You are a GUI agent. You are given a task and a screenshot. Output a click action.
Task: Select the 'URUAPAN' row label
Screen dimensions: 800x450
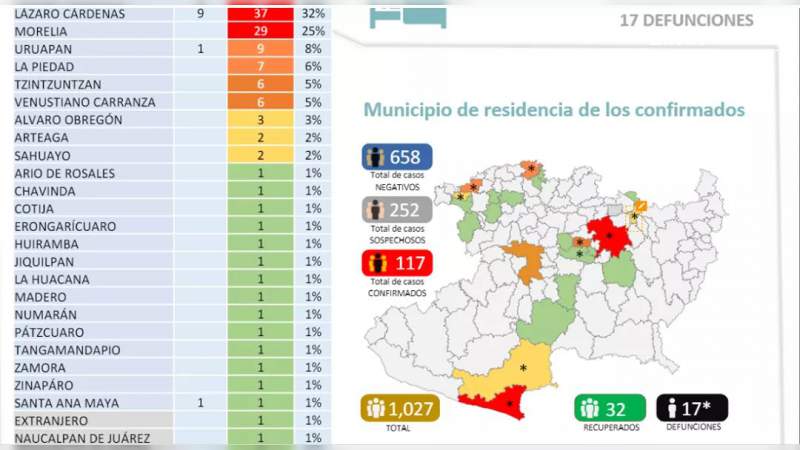coord(43,49)
